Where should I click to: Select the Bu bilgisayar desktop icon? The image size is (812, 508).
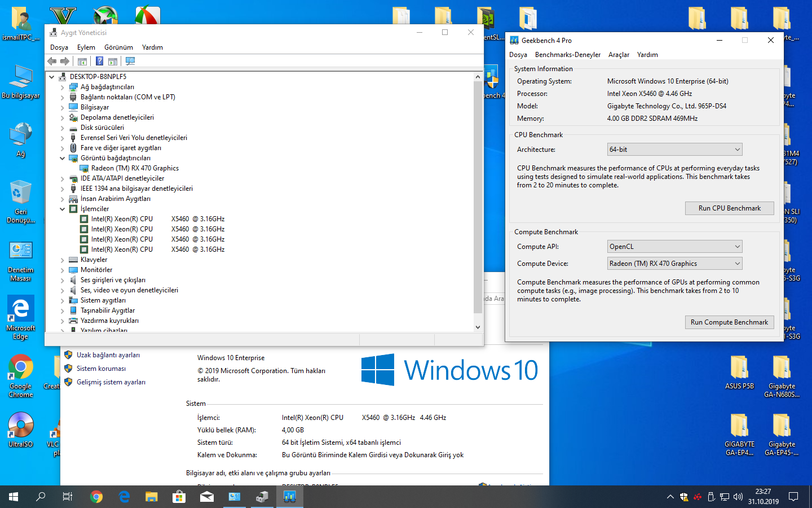pyautogui.click(x=21, y=82)
